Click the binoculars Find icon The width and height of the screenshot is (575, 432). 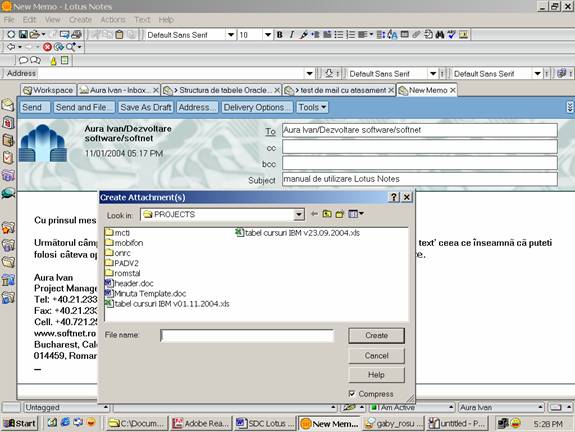[440, 34]
